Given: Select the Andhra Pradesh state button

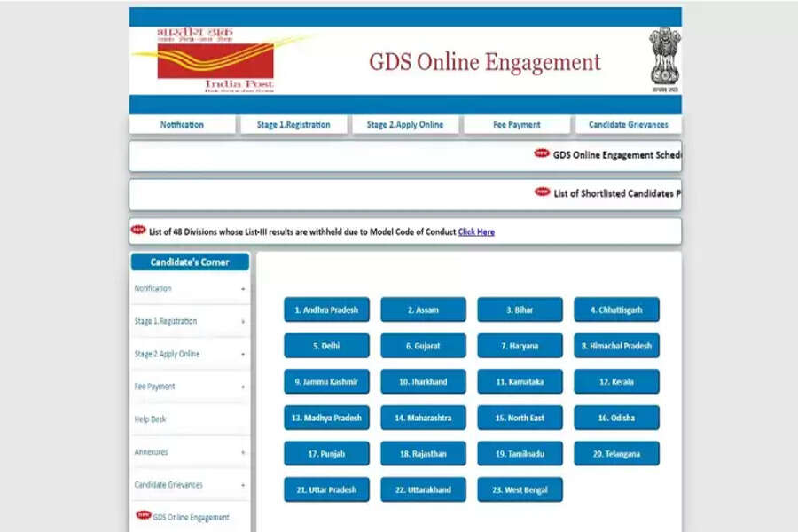Looking at the screenshot, I should 326,310.
